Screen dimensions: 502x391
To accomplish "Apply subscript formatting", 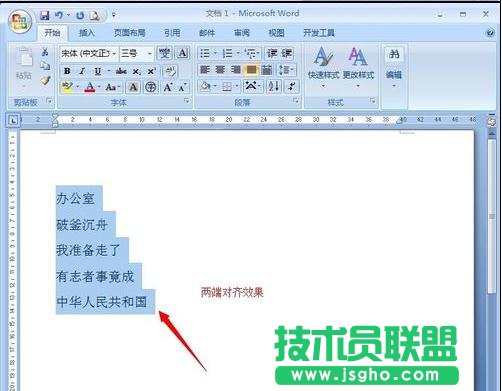I will (136, 71).
